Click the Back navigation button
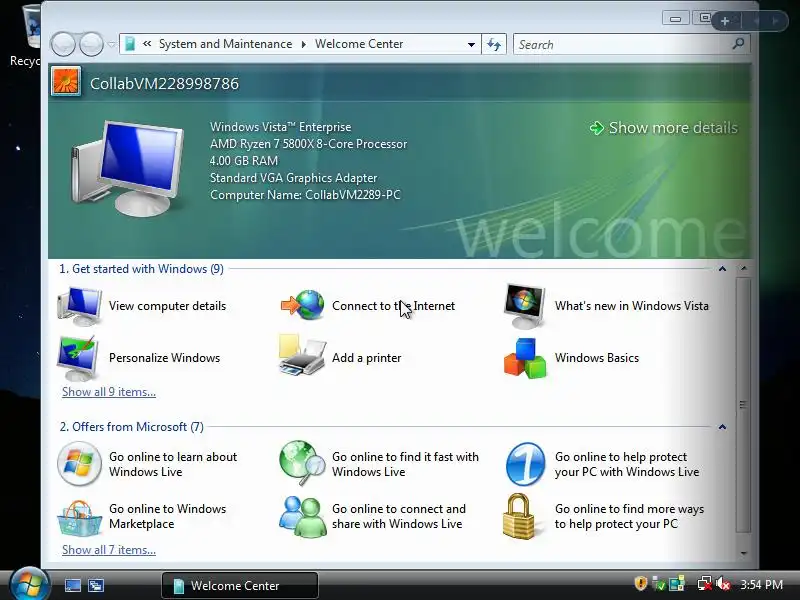 [63, 44]
